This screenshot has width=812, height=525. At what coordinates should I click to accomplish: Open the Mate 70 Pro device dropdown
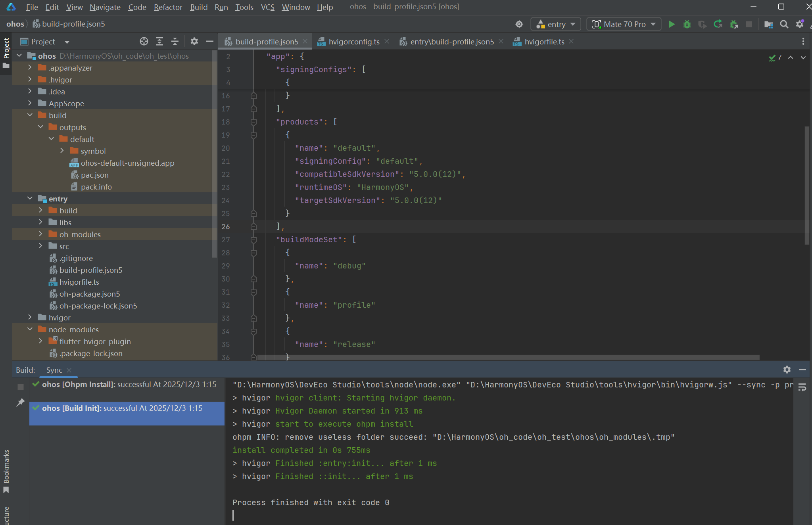[x=624, y=24]
